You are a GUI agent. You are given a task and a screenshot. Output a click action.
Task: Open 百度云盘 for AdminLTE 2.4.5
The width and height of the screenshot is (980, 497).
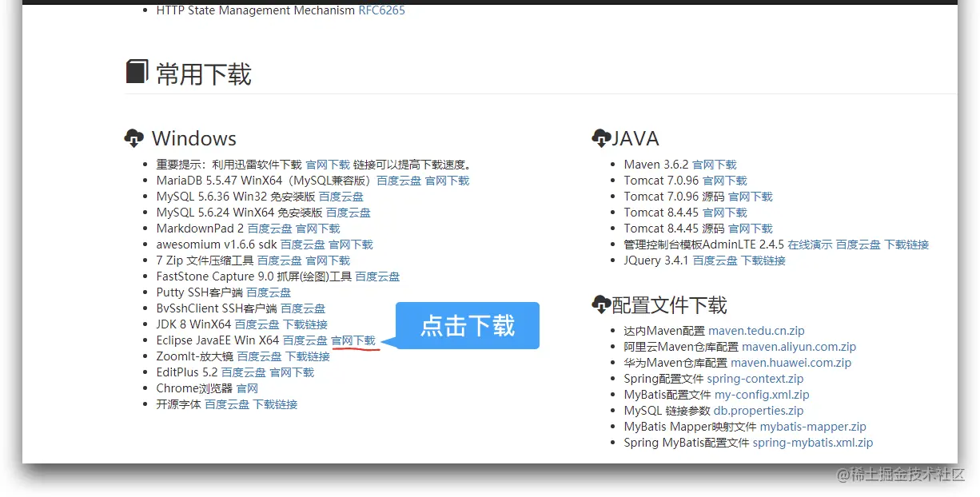pyautogui.click(x=858, y=245)
